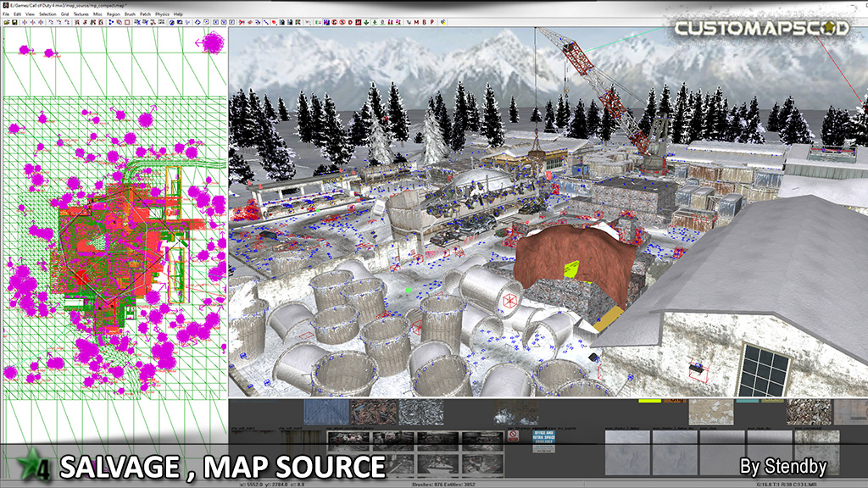
Task: Click the red X scissors toolbar icon
Action: (x=242, y=22)
